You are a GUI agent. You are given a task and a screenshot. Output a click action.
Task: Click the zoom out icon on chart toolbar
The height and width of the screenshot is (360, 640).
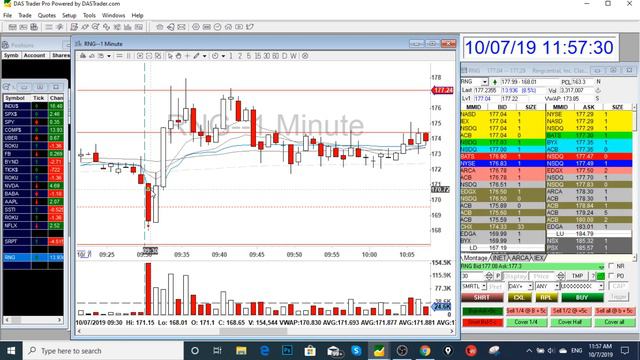pyautogui.click(x=149, y=56)
